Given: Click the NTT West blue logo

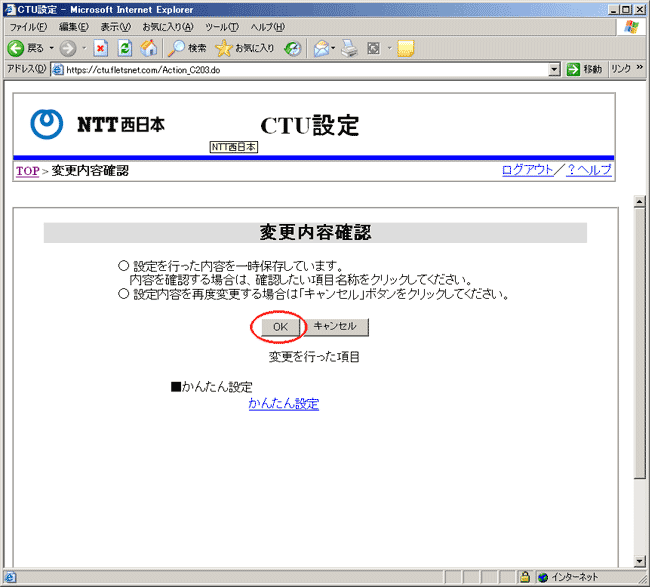Looking at the screenshot, I should tap(47, 124).
